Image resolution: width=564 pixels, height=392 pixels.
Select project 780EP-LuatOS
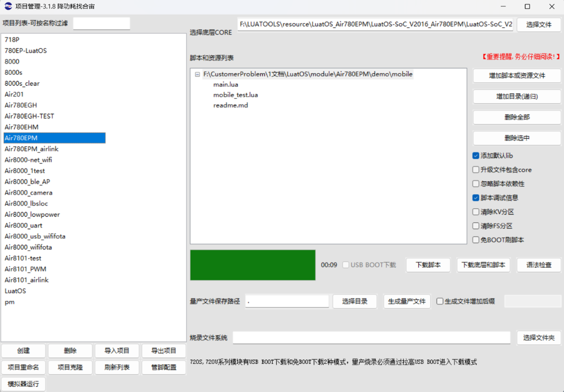[x=26, y=51]
